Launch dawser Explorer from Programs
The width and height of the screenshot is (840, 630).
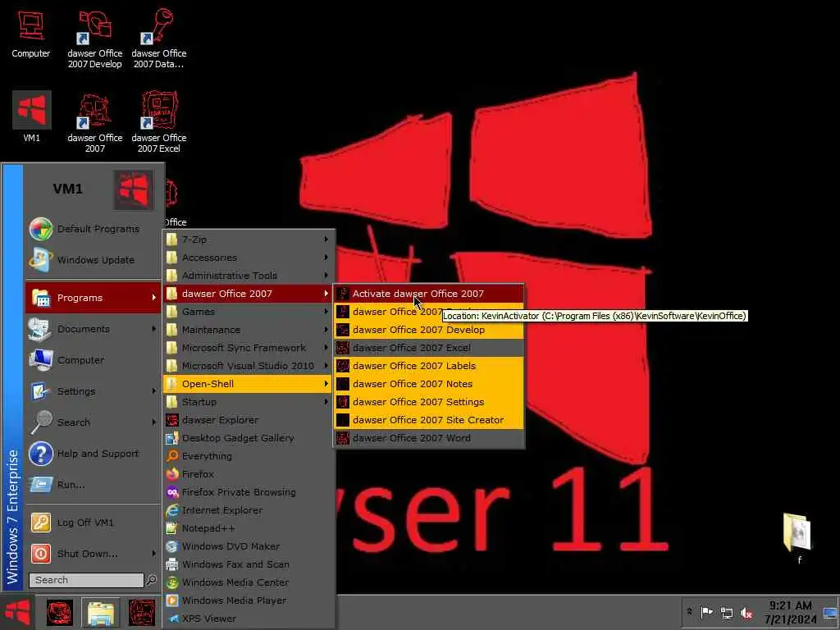click(x=249, y=420)
